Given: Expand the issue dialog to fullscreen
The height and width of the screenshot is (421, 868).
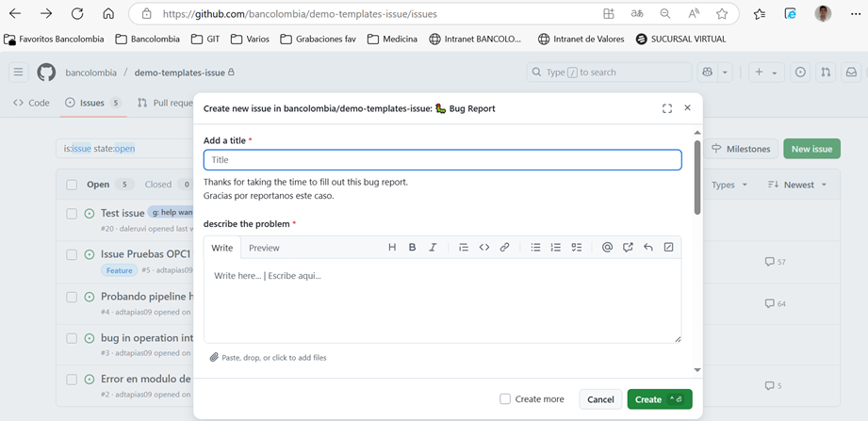Looking at the screenshot, I should pyautogui.click(x=667, y=108).
